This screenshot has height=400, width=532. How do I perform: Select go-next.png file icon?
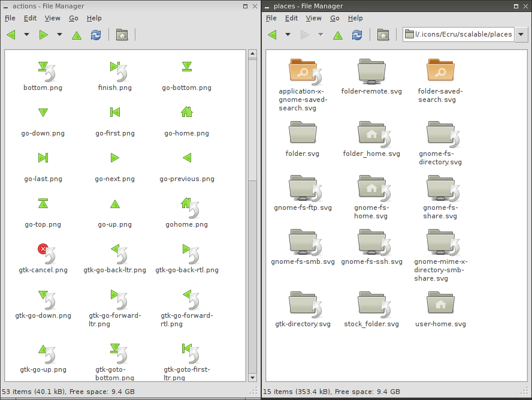tap(115, 158)
